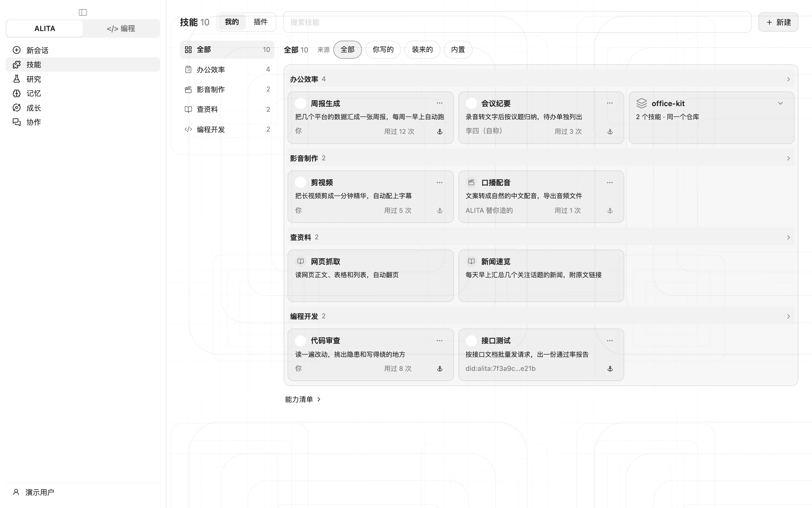Expand the office-kit bundle chevron
Image resolution: width=812 pixels, height=508 pixels.
point(780,103)
